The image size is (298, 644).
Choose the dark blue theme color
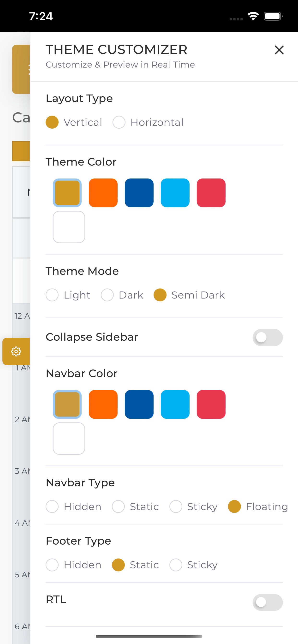tap(139, 193)
